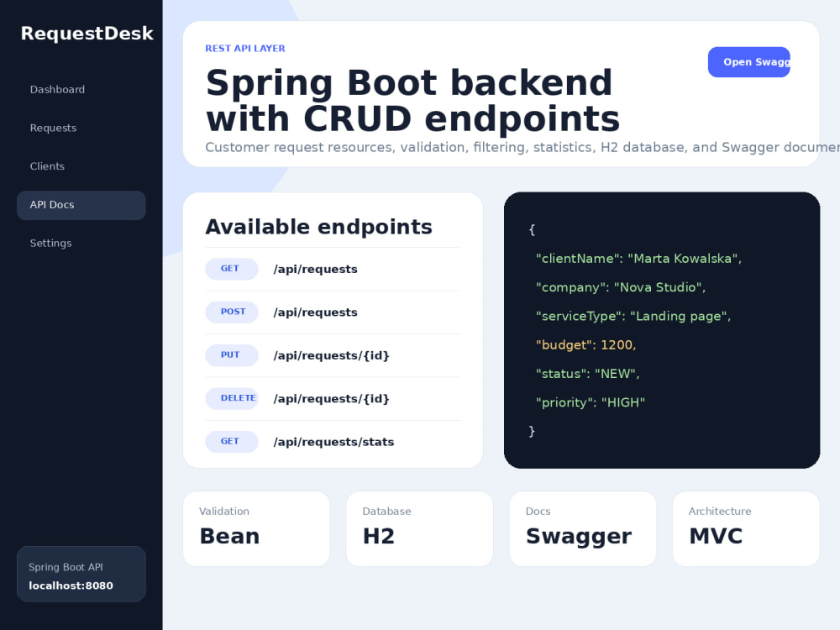Click the PUT method badge
This screenshot has height=630, width=840.
click(x=232, y=355)
